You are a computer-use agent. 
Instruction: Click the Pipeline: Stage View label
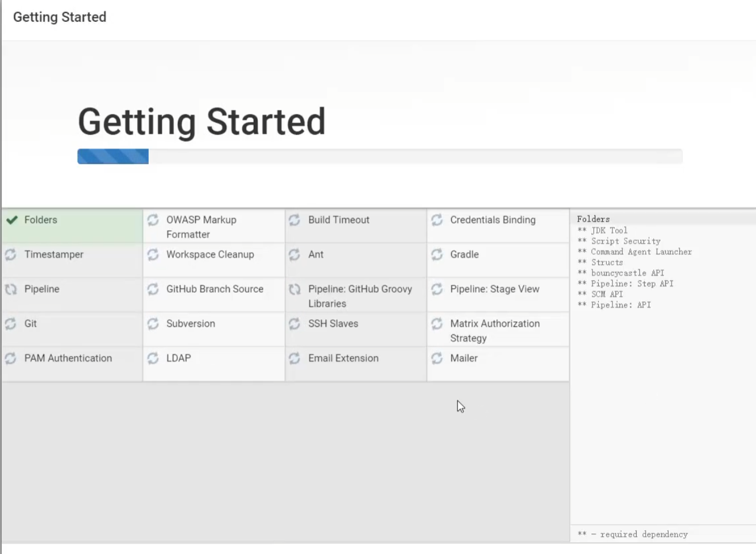(495, 289)
